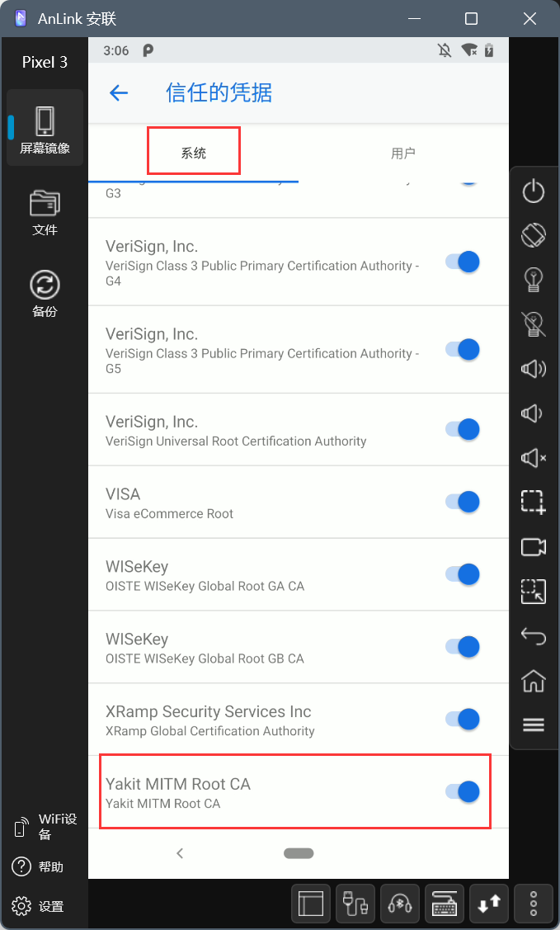The height and width of the screenshot is (930, 560).
Task: Open VeriSign Class 3 G5 entry text
Action: (x=262, y=351)
